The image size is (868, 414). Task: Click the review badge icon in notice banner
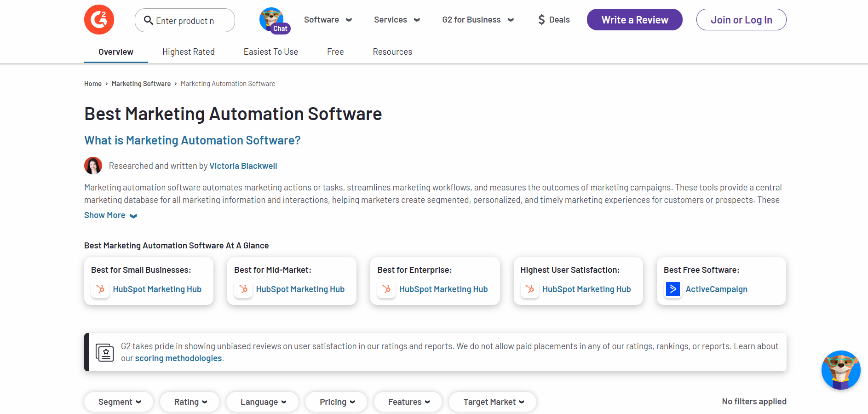point(105,352)
